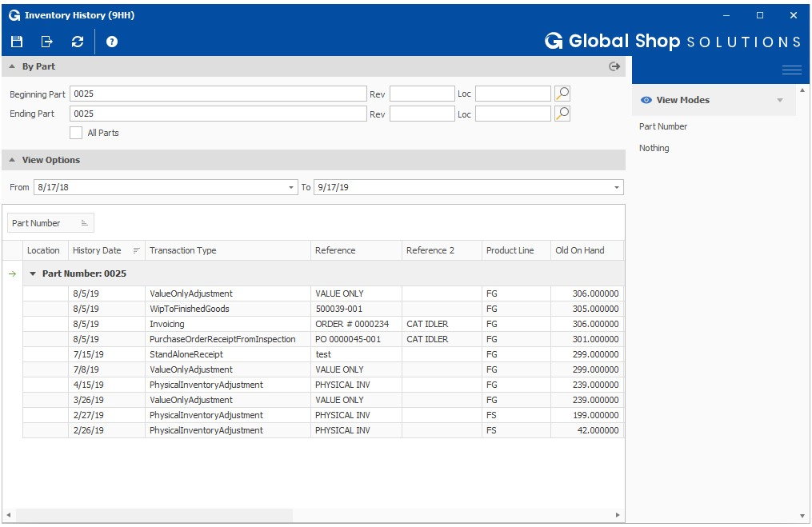
Task: Open Help with the question mark icon
Action: (112, 42)
